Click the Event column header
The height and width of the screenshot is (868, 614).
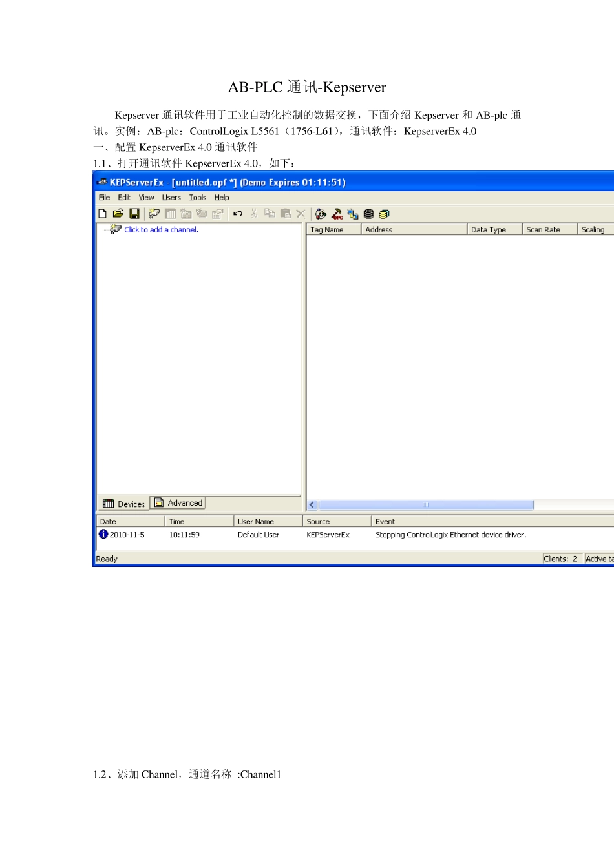(x=493, y=521)
